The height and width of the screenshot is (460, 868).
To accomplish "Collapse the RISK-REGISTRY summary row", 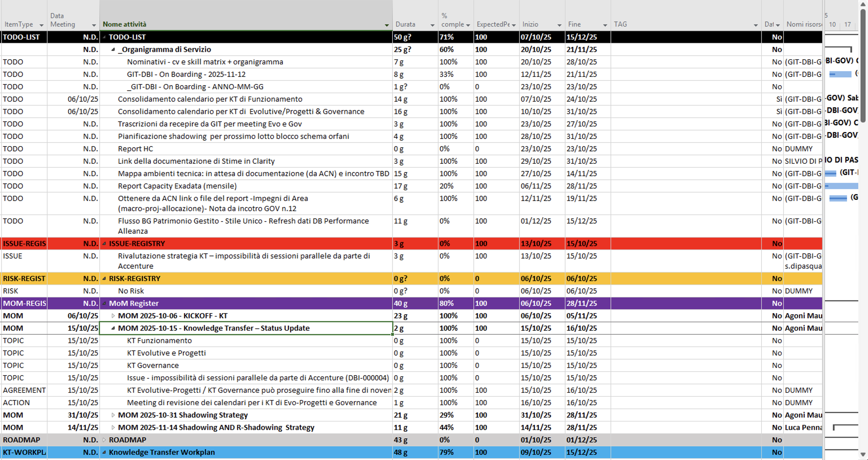I will click(x=104, y=278).
